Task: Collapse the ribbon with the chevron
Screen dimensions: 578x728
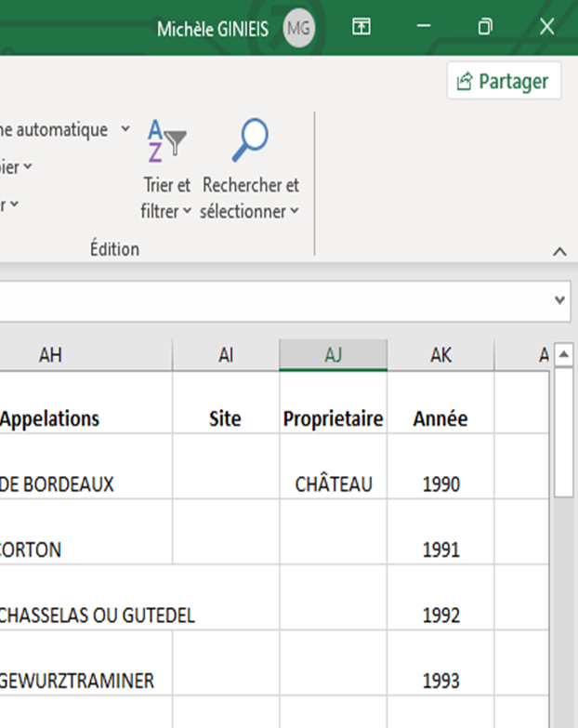Action: 559,251
